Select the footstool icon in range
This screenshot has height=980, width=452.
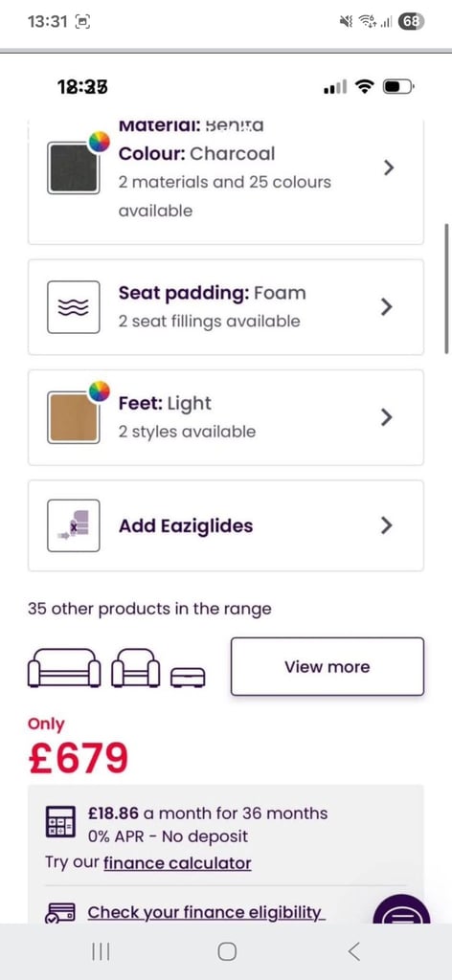pyautogui.click(x=189, y=677)
